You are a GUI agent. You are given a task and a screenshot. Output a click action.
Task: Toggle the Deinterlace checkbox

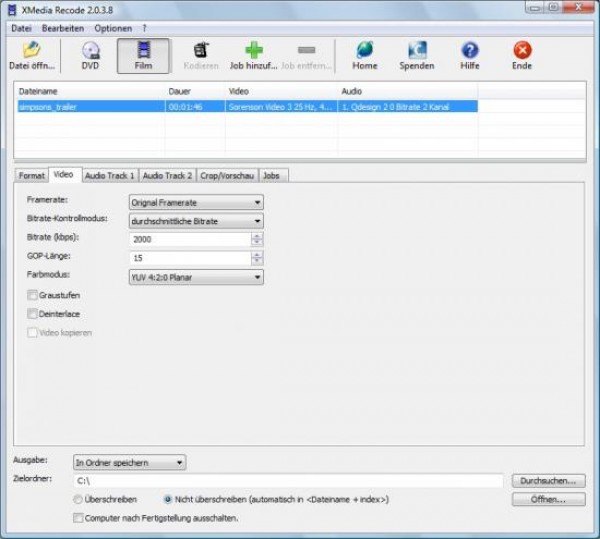point(33,314)
